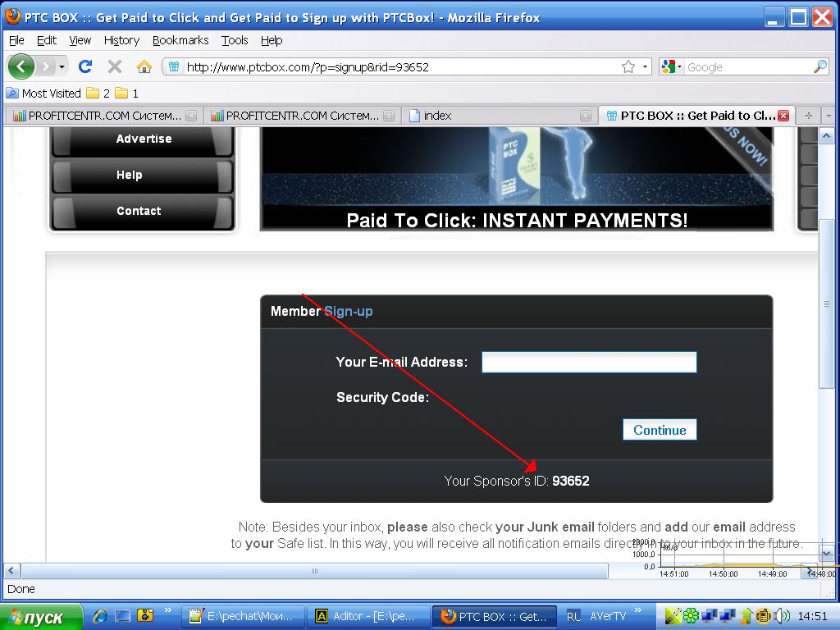
Task: Click the site identity icon in address bar
Action: (x=174, y=67)
